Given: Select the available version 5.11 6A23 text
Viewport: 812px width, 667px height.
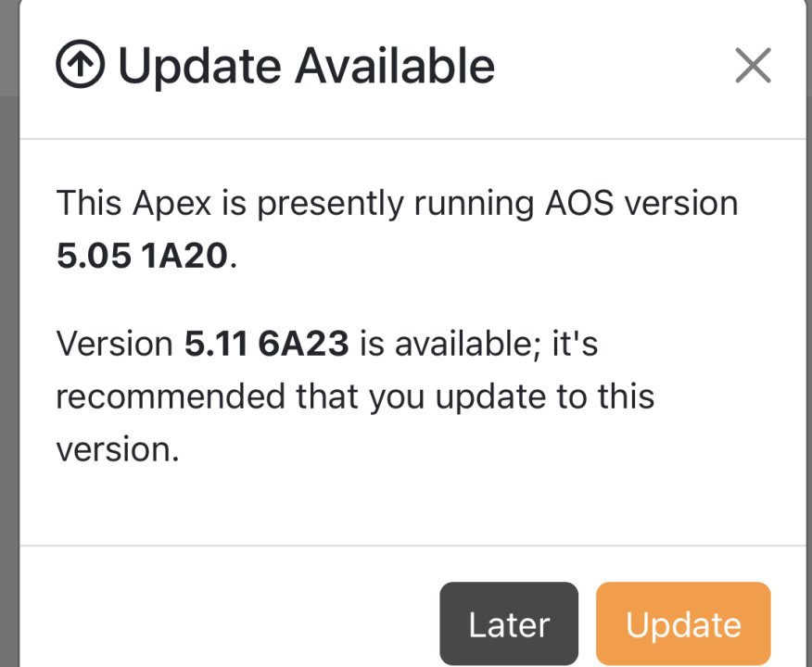Looking at the screenshot, I should point(266,344).
